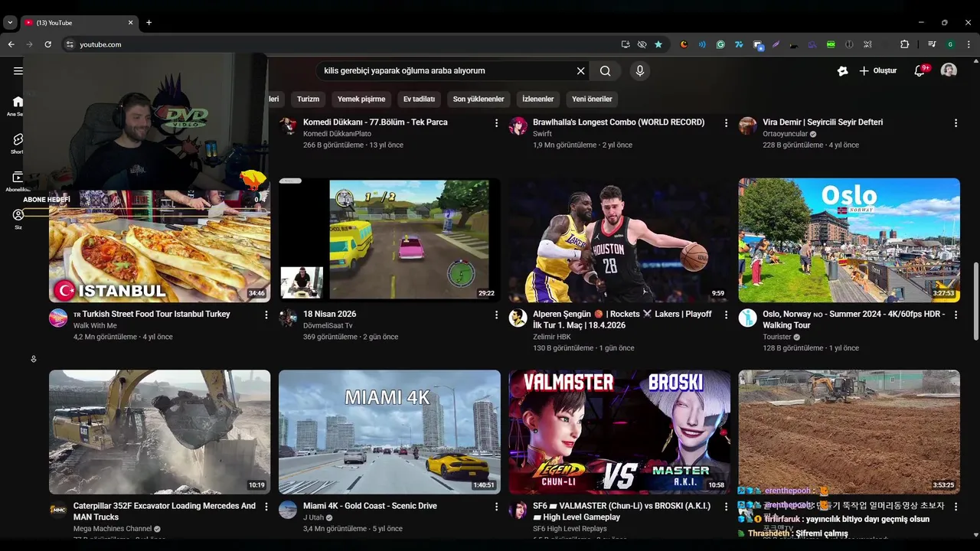Select the Son yüklenenler filter chip
The height and width of the screenshot is (551, 980).
pyautogui.click(x=479, y=99)
